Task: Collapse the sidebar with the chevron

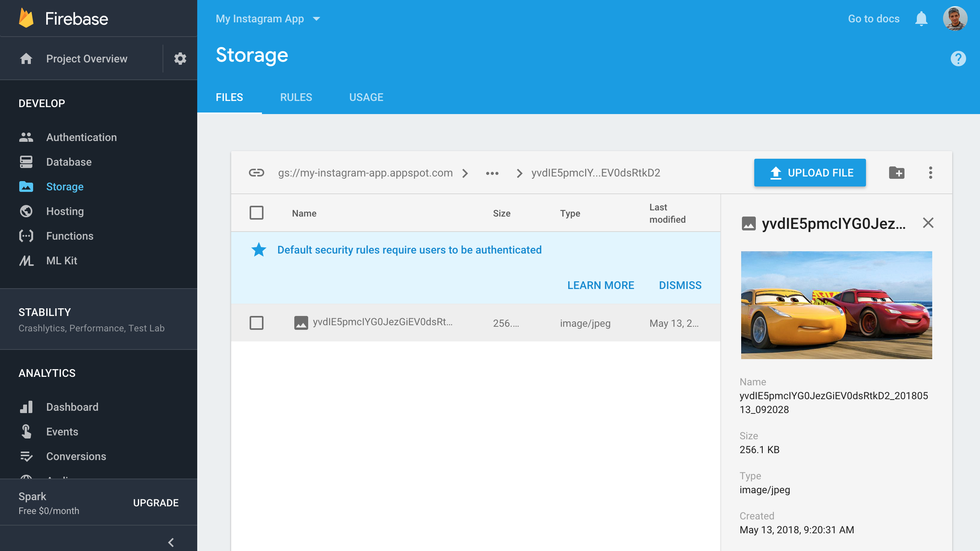Action: point(171,543)
